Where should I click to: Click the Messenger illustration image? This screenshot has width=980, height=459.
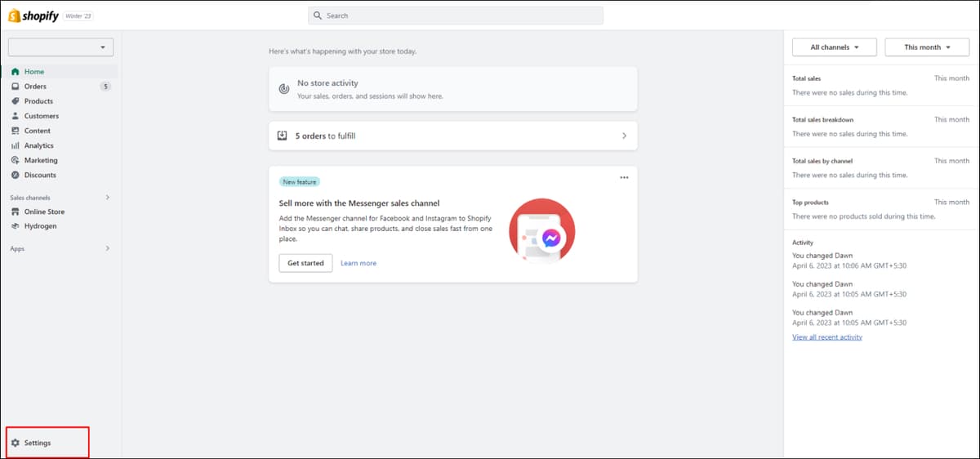(x=541, y=230)
